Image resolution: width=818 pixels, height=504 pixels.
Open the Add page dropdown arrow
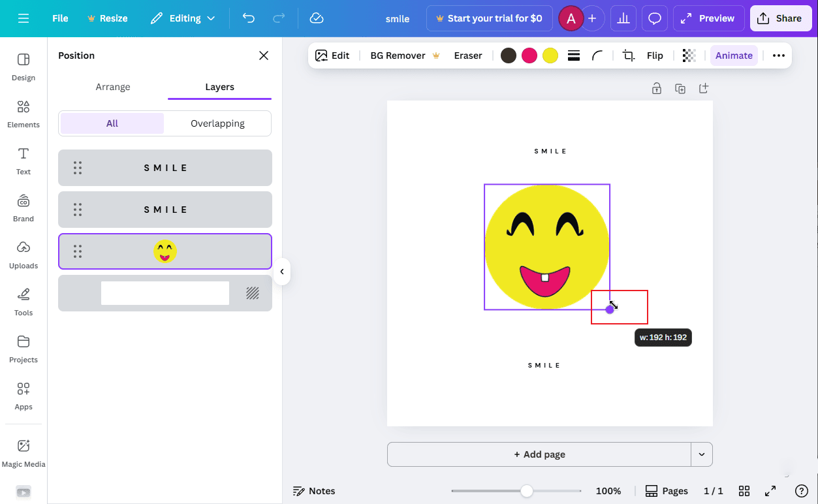pos(700,454)
